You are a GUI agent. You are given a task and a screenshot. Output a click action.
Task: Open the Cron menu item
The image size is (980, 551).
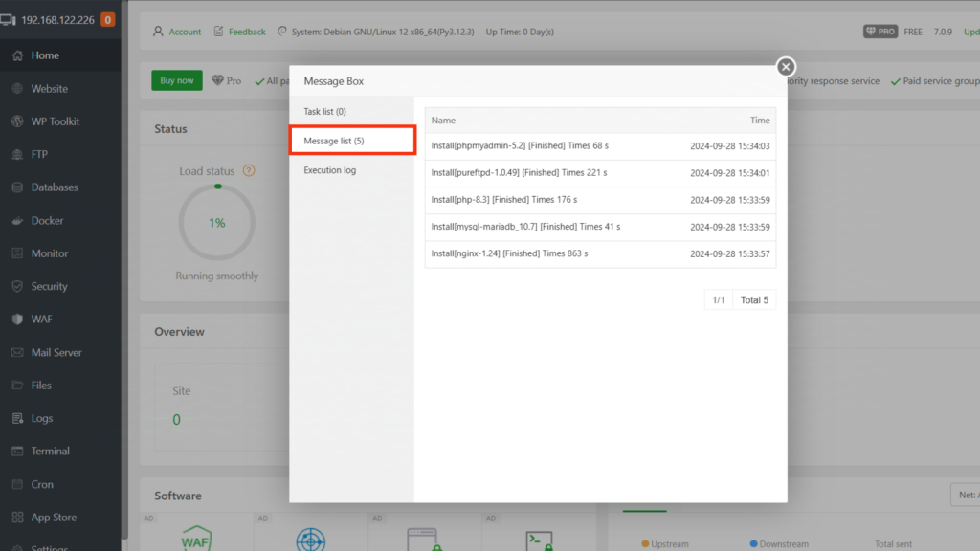(42, 484)
